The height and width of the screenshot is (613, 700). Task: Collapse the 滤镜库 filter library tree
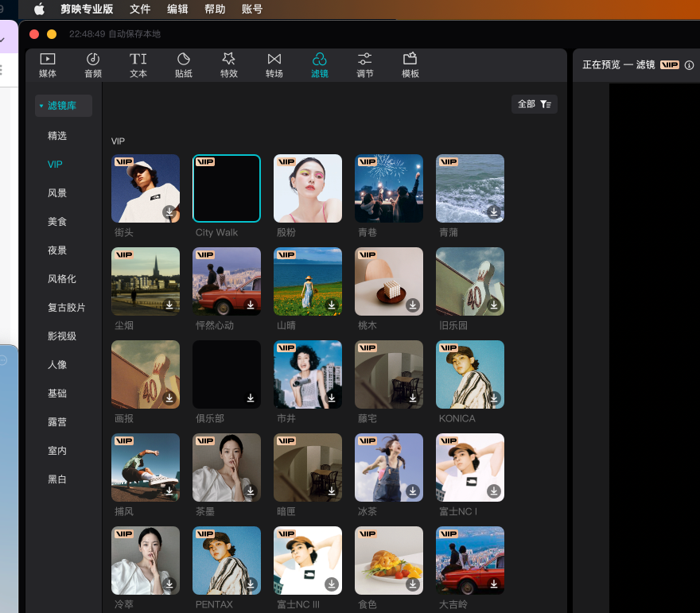pyautogui.click(x=41, y=106)
